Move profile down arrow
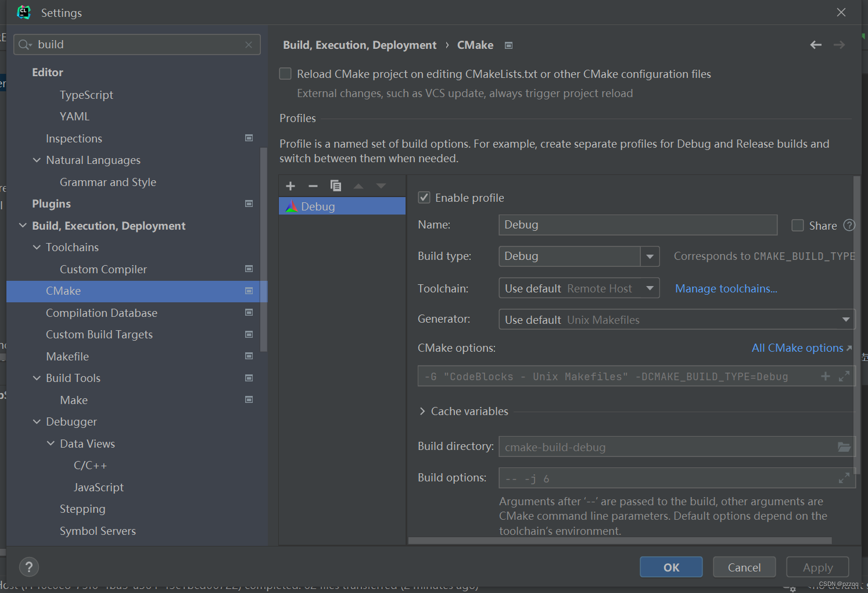 coord(381,186)
